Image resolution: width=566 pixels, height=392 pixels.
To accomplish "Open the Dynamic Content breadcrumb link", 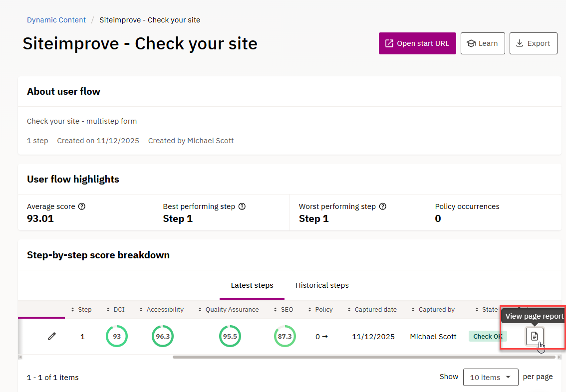I will [x=56, y=19].
